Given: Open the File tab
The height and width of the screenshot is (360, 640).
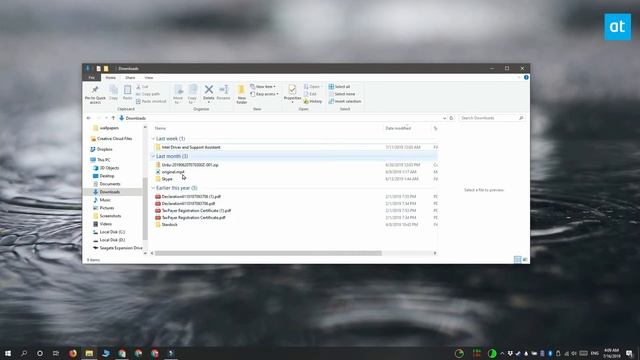Looking at the screenshot, I should (91, 78).
